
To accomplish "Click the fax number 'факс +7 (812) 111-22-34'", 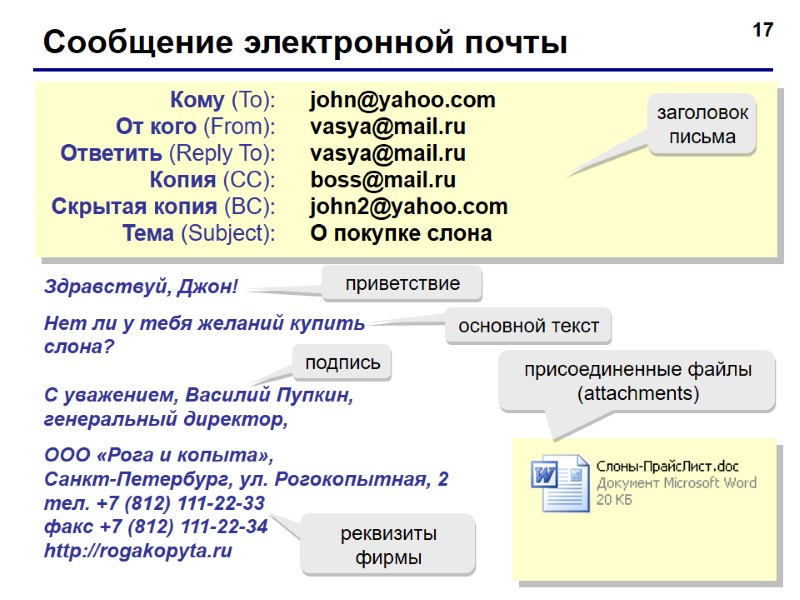I will point(156,527).
